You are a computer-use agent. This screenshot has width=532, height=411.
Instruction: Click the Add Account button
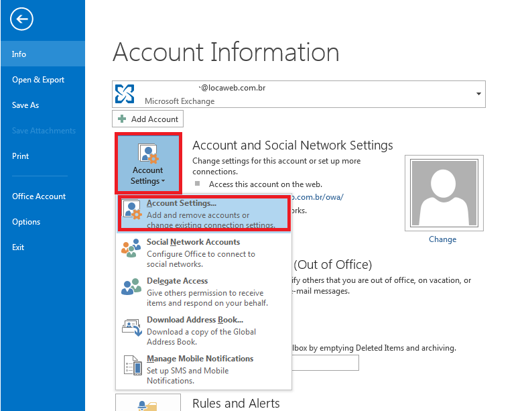pyautogui.click(x=147, y=119)
